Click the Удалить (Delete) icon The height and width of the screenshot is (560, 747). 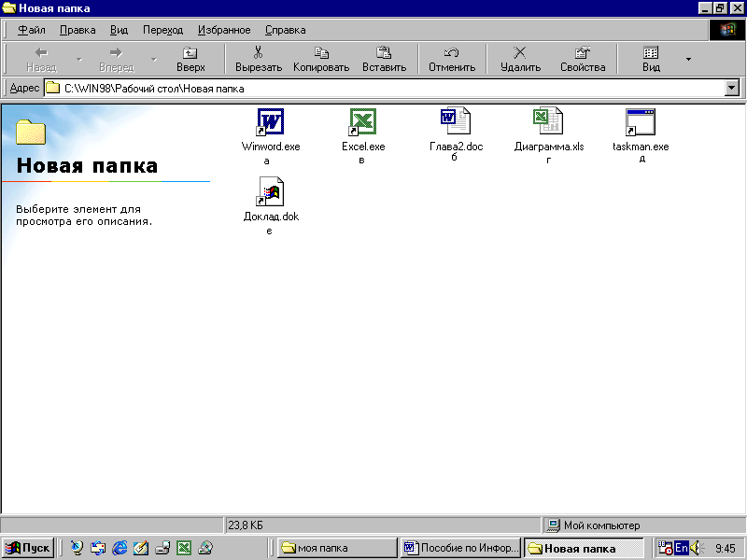coord(520,52)
